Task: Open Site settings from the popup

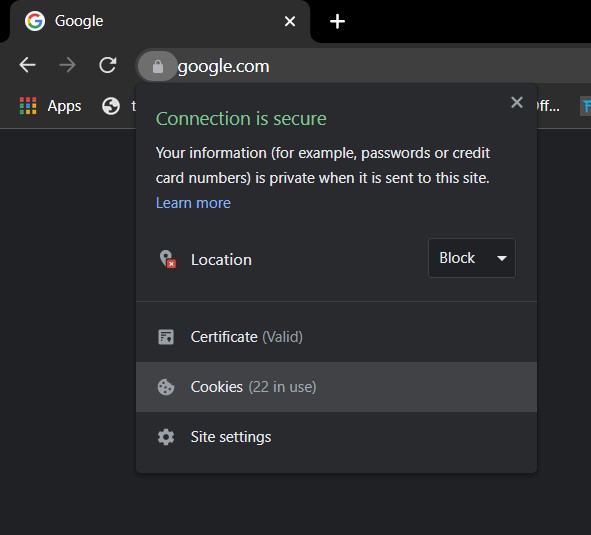Action: [x=336, y=437]
